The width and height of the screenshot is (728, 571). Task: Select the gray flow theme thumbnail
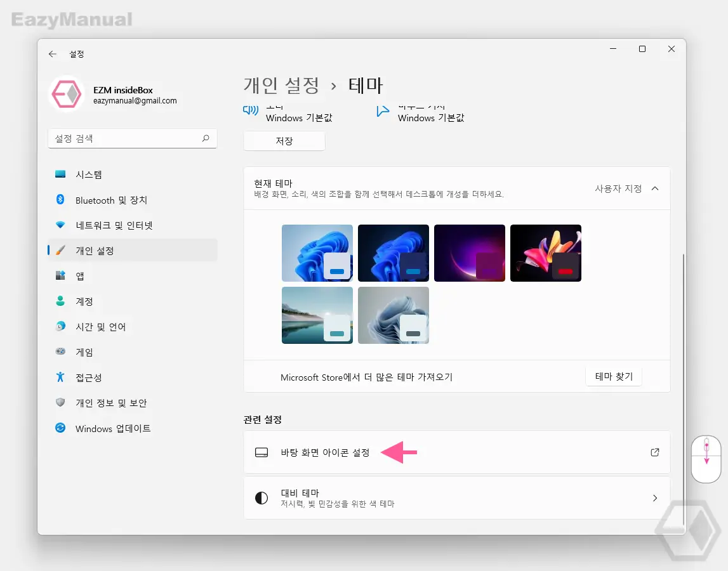pyautogui.click(x=394, y=315)
